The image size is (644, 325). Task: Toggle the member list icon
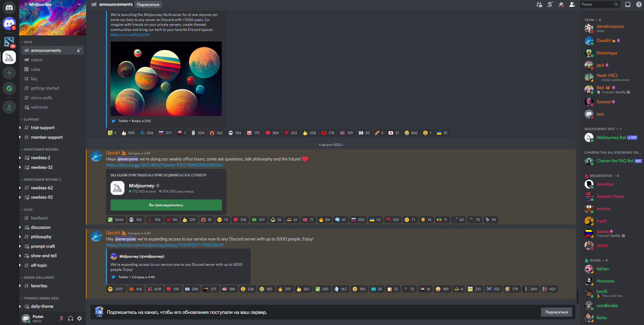(572, 4)
